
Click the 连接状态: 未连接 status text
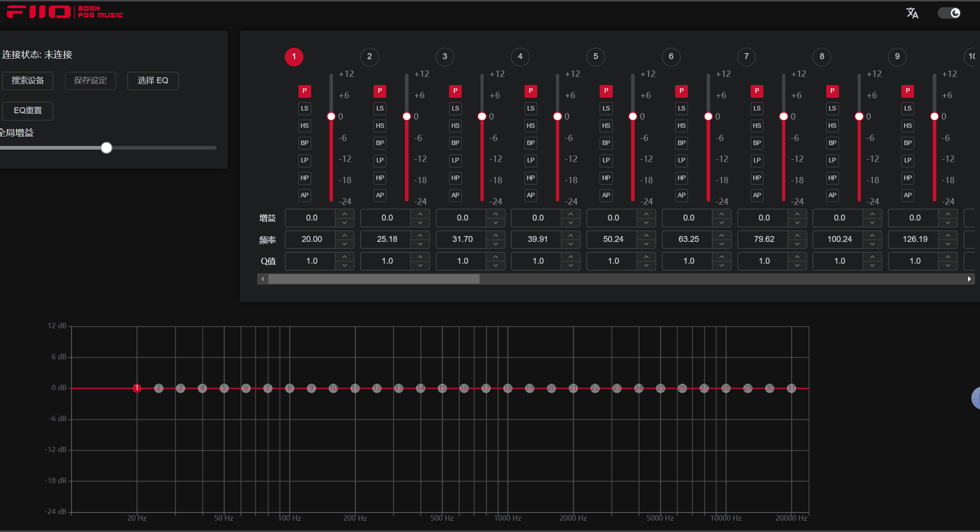point(37,55)
